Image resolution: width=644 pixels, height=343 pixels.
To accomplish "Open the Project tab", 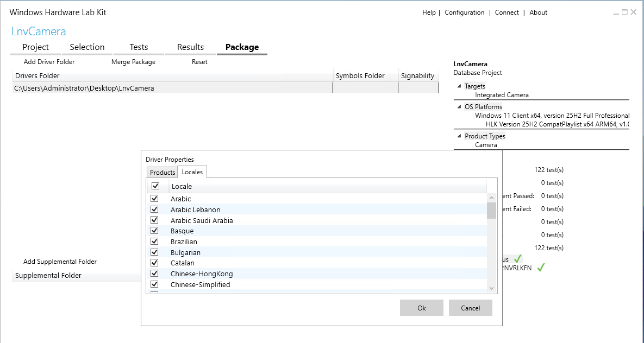I will 36,47.
